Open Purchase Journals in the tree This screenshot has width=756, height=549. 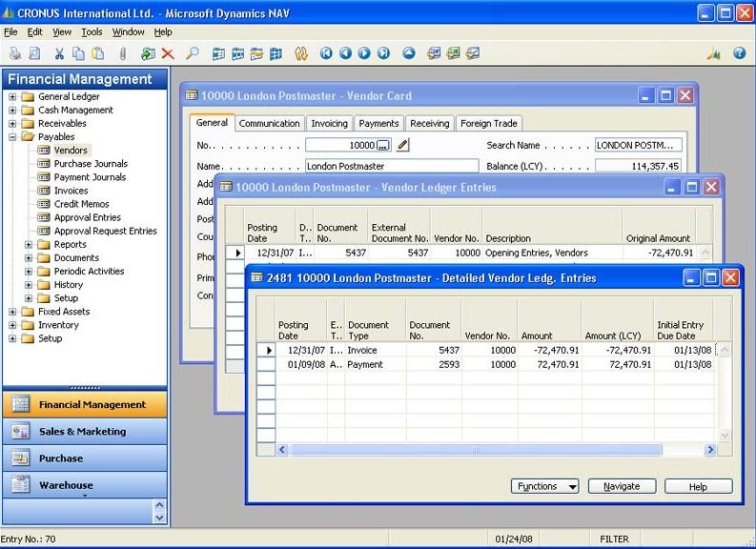91,164
